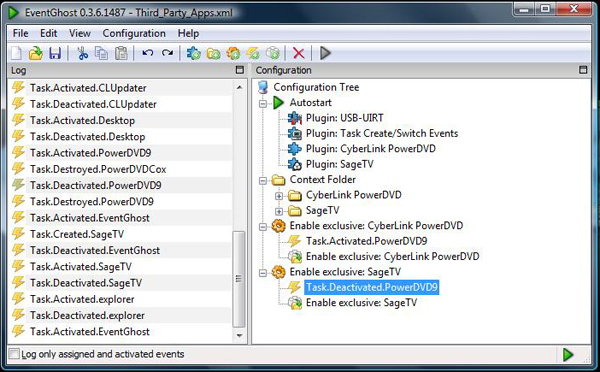Select Enable exclusive: CyberLink PowerDVD action
The image size is (600, 372).
[x=392, y=256]
